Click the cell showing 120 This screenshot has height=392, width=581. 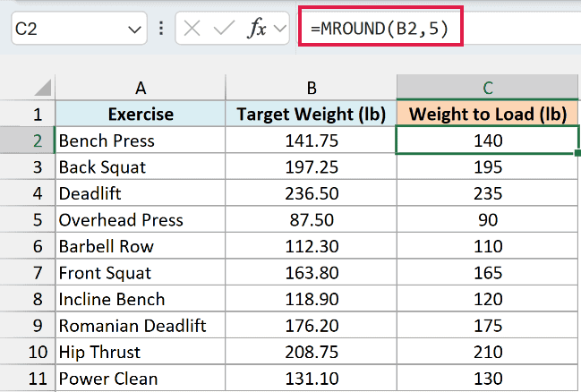coord(488,299)
